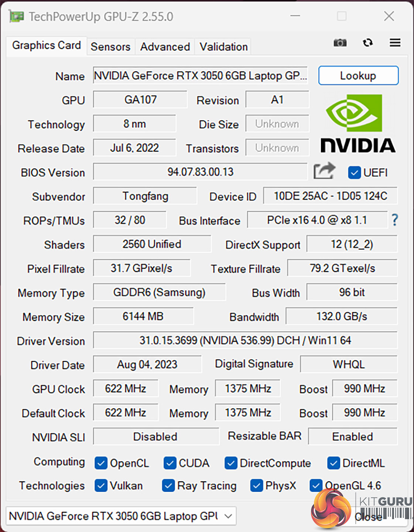Click the screenshot camera icon

click(x=340, y=43)
